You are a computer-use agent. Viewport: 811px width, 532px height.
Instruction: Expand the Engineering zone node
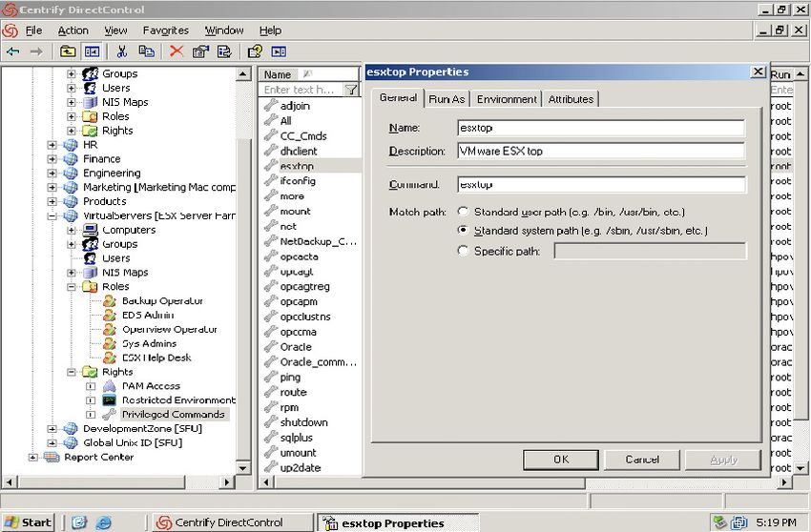(52, 174)
